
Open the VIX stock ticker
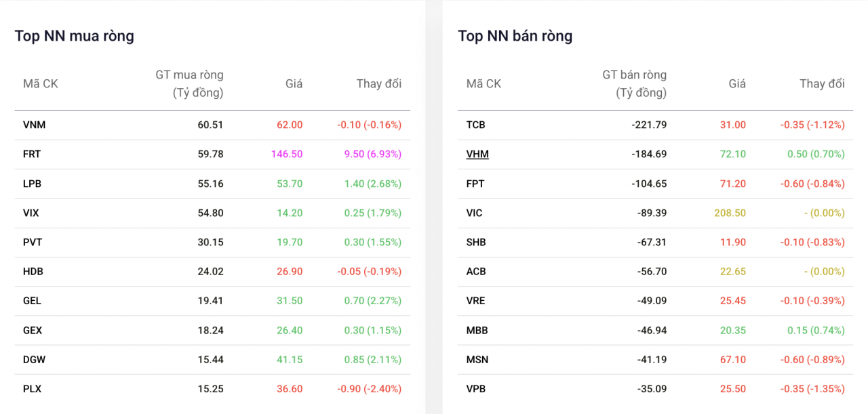31,213
